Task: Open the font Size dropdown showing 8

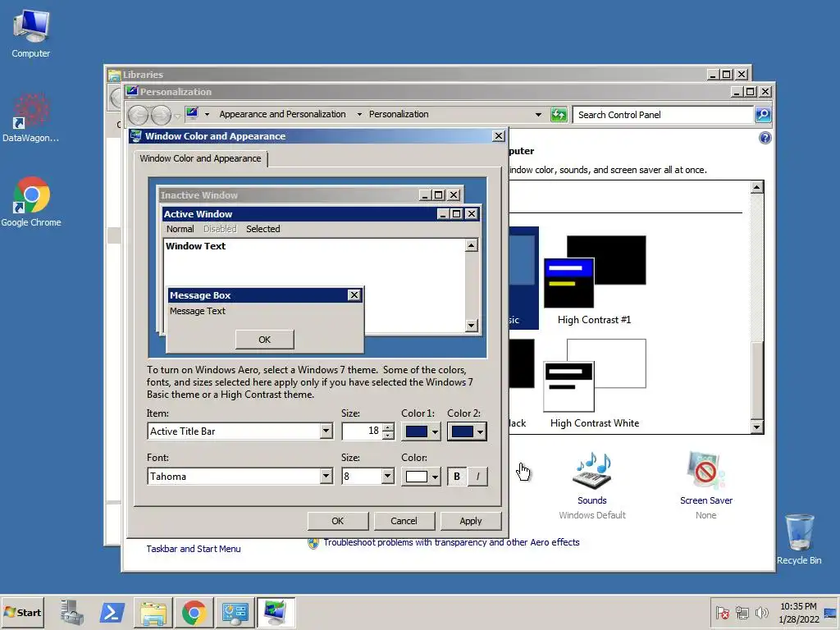Action: pyautogui.click(x=388, y=477)
